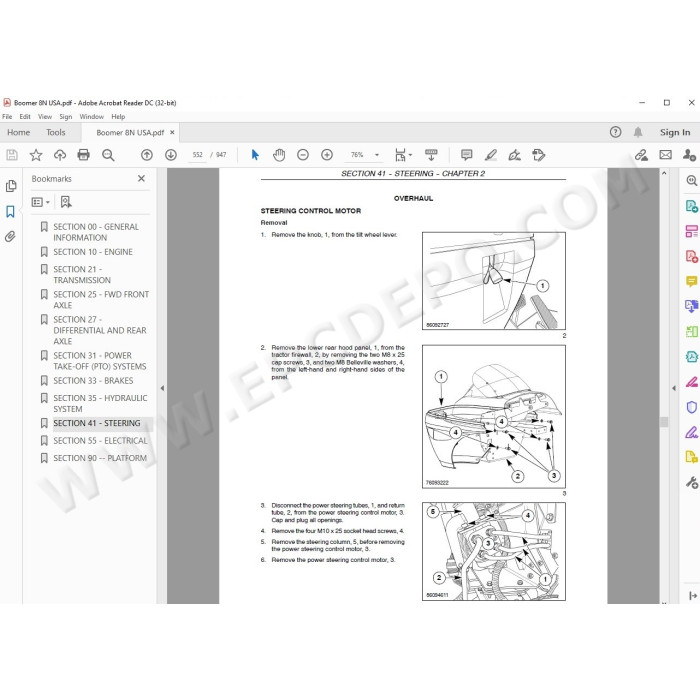Click the find current bookmark icon
Image resolution: width=700 pixels, height=700 pixels.
pyautogui.click(x=66, y=202)
